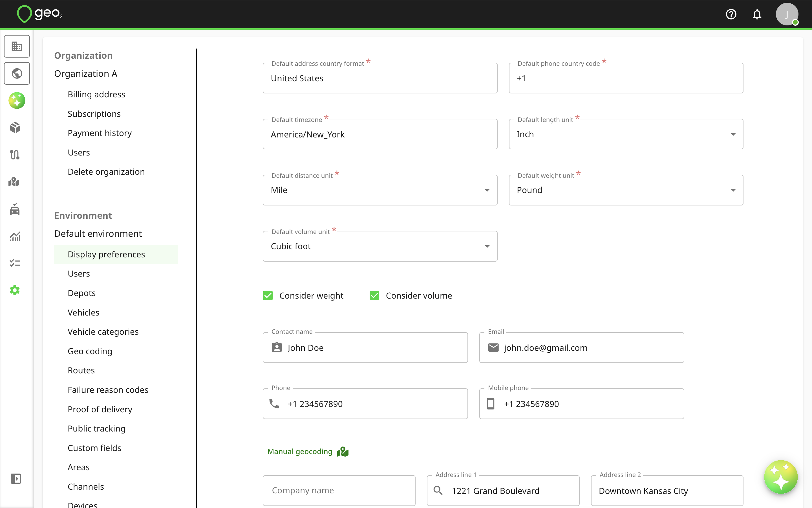Click the Phone input field
This screenshot has width=812, height=508.
click(365, 404)
